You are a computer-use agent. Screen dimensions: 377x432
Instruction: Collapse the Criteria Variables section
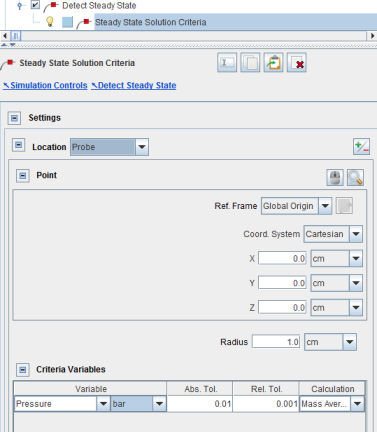(23, 370)
